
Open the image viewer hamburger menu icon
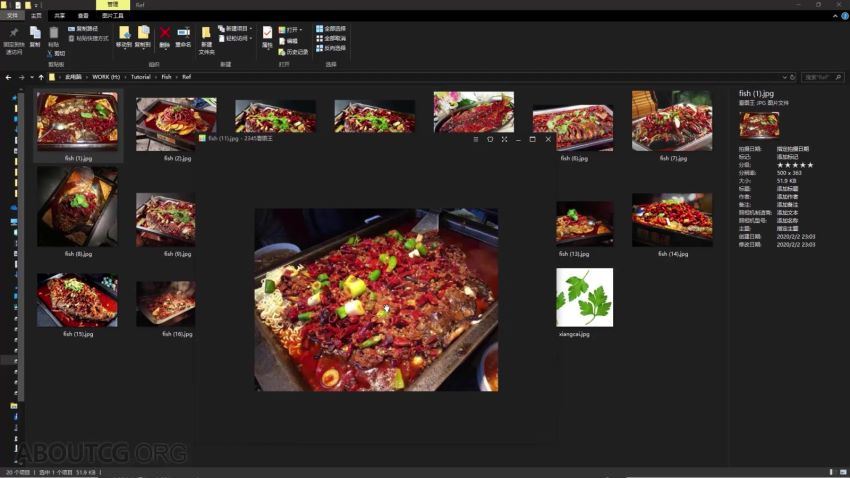(475, 139)
